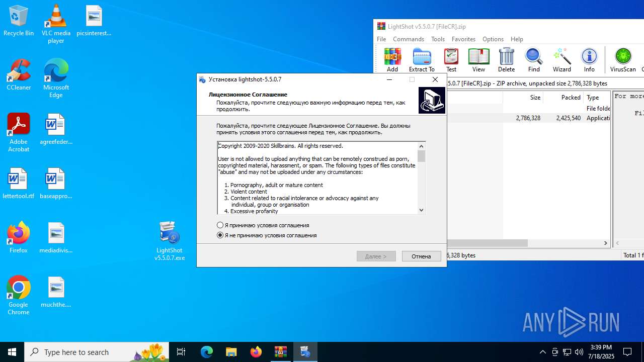Open the Commands menu in WinRAR
The width and height of the screenshot is (644, 362).
point(409,39)
